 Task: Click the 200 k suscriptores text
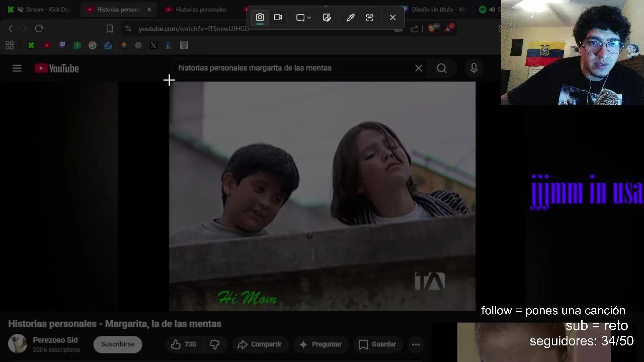[x=56, y=350]
